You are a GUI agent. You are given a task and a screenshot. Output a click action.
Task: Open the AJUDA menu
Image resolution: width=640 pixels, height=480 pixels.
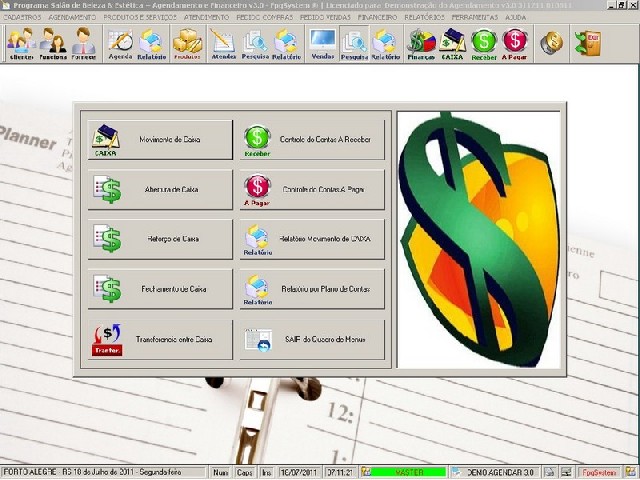516,18
